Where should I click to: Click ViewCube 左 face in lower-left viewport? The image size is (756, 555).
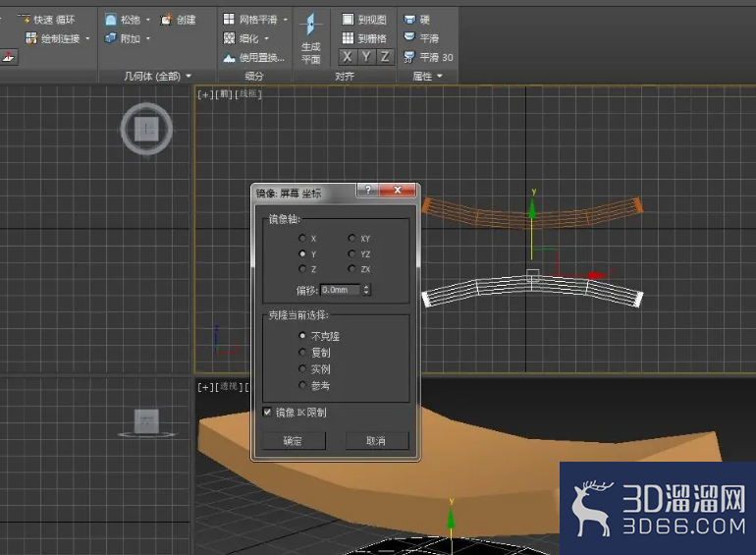pyautogui.click(x=146, y=421)
